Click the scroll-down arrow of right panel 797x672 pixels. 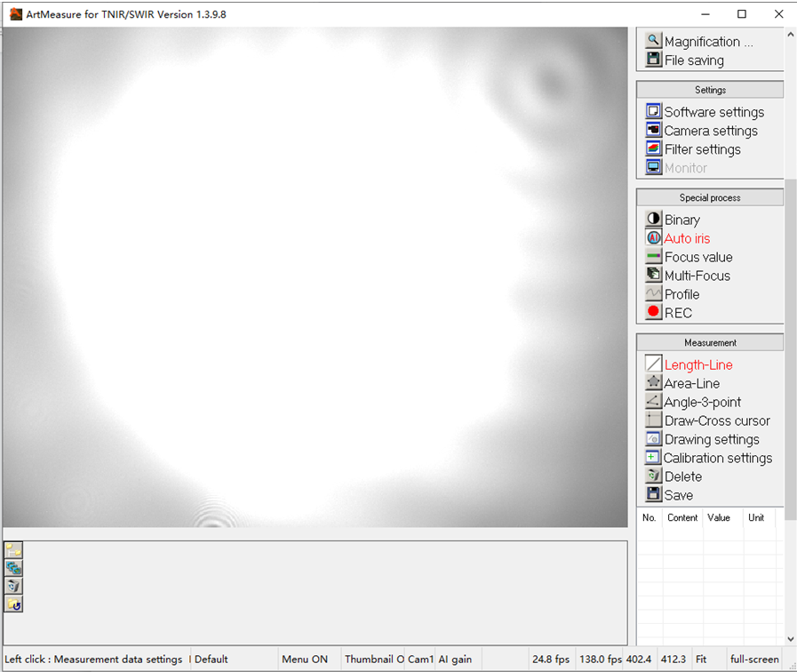pos(791,639)
